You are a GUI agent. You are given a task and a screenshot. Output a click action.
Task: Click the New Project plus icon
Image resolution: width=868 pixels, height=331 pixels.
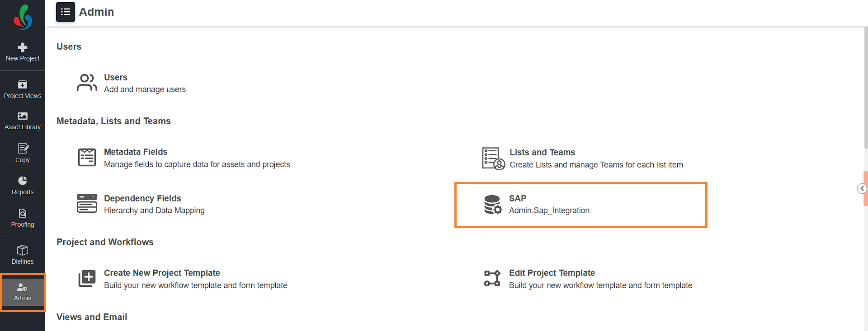pyautogui.click(x=23, y=47)
